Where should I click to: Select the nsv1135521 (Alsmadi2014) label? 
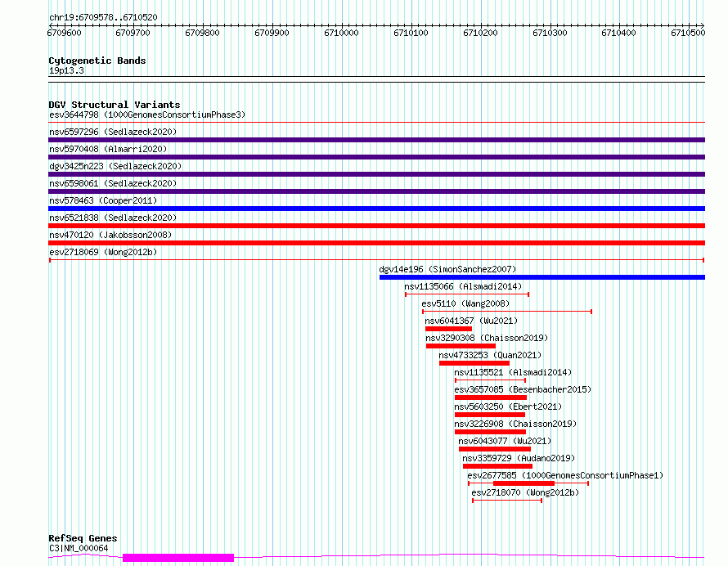(513, 372)
